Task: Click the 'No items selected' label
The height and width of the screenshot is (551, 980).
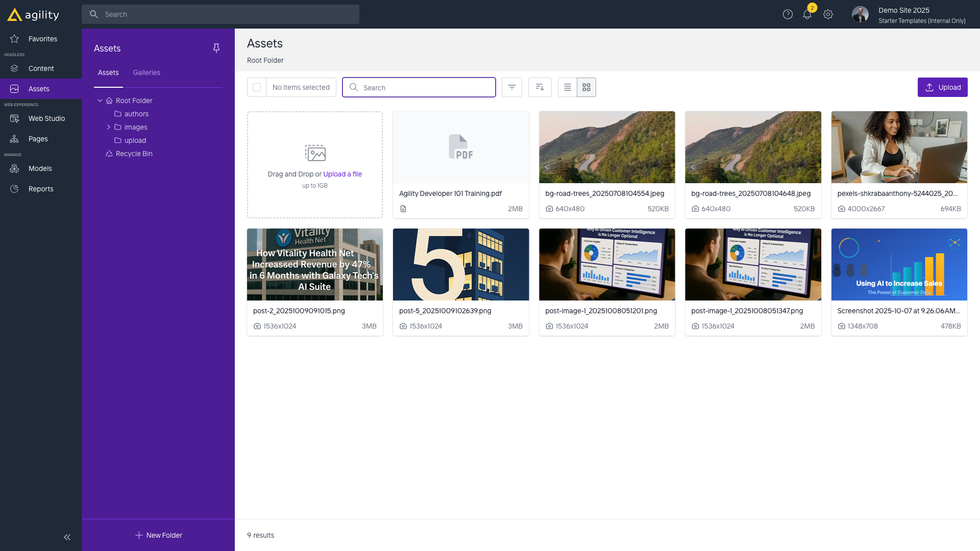Action: pyautogui.click(x=301, y=87)
